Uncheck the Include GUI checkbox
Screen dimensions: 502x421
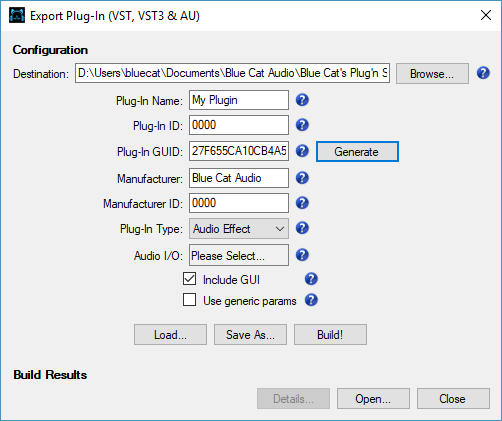click(x=189, y=279)
